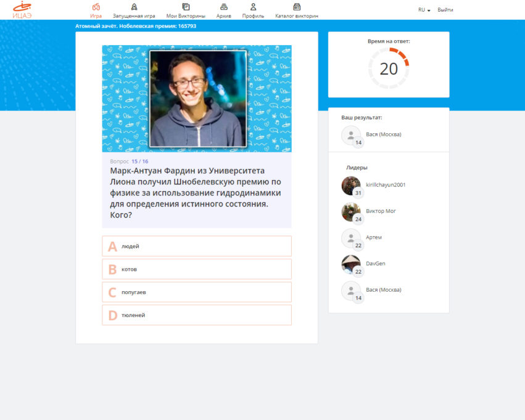
Task: Open Мои Викторины icon
Action: [186, 7]
